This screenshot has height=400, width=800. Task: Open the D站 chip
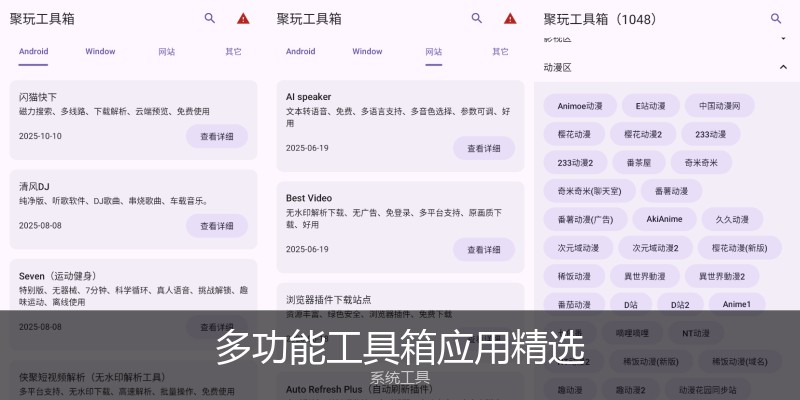pyautogui.click(x=631, y=305)
